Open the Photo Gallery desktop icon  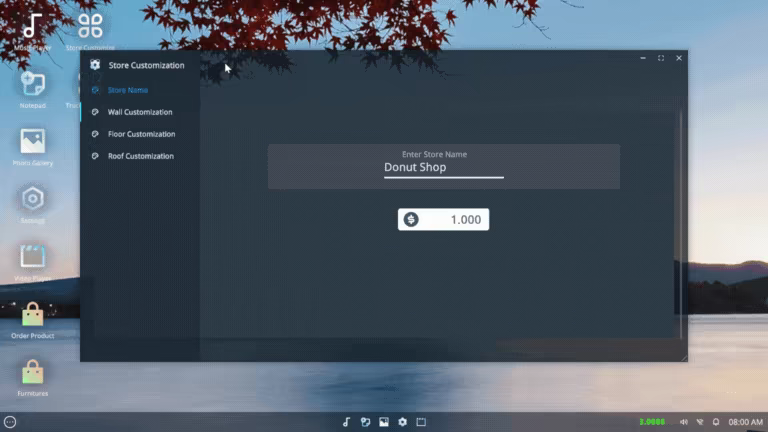pos(32,141)
